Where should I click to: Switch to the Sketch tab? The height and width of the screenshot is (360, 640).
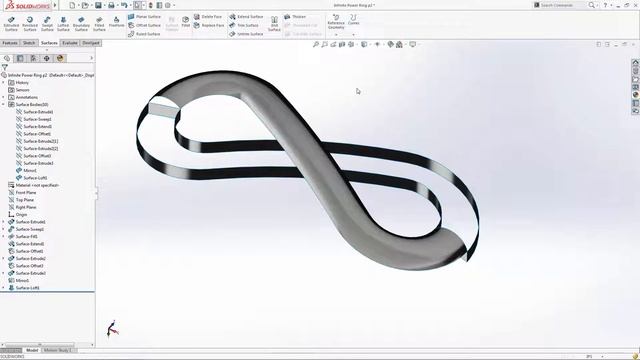29,43
